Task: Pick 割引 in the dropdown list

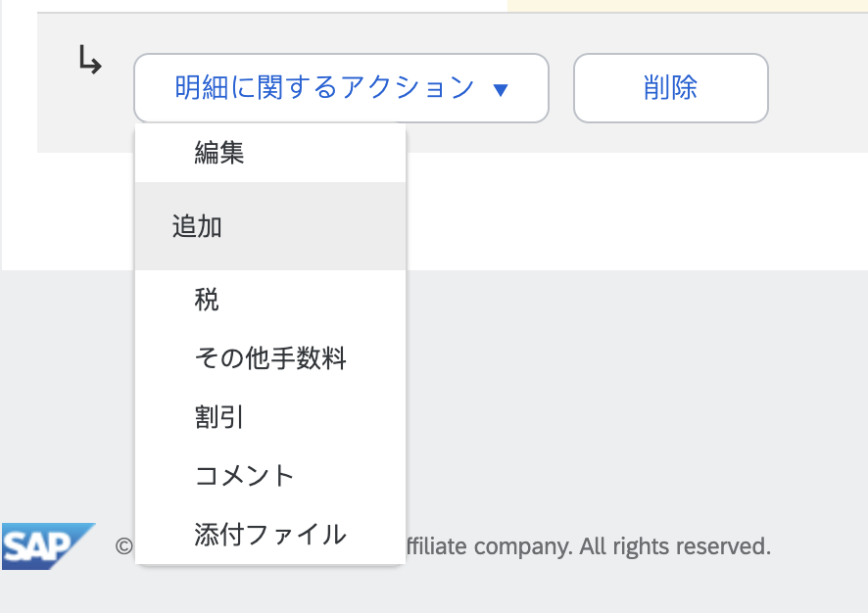Action: 219,417
